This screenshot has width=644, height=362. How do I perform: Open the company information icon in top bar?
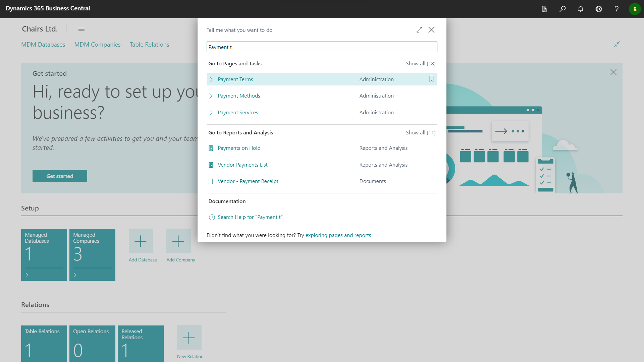click(544, 9)
